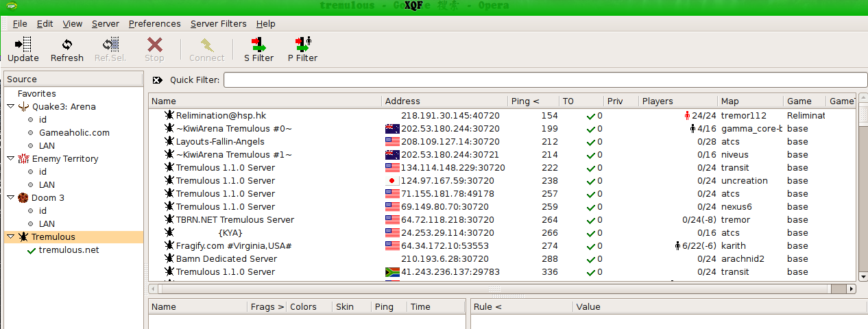Click the server list right scroll arrow
The image size is (868, 329).
[852, 289]
